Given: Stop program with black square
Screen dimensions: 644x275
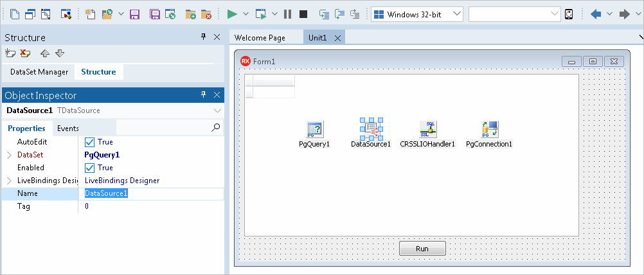Looking at the screenshot, I should [303, 14].
